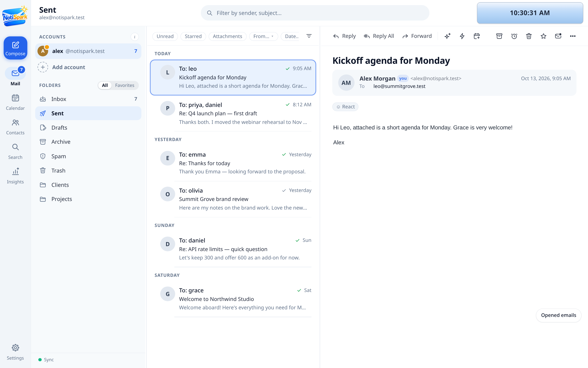Viewport: 588px width, 368px height.
Task: Snooze the email with clock icon
Action: click(514, 36)
